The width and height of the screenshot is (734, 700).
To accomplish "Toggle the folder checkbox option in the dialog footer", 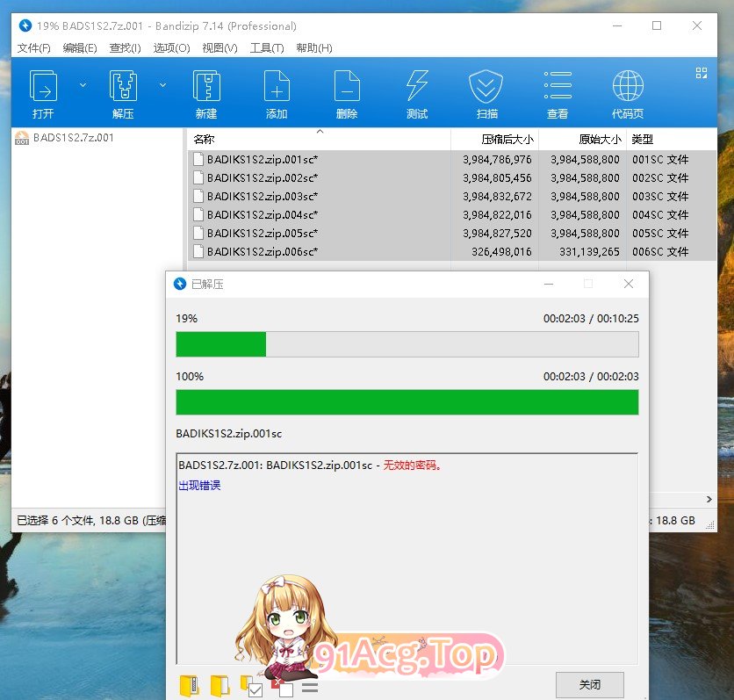I will [250, 686].
